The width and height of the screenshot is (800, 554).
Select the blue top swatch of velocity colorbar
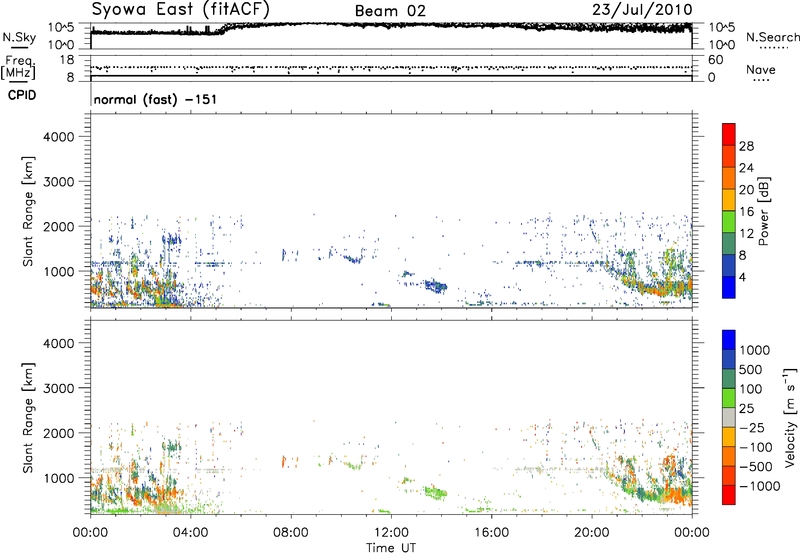pyautogui.click(x=729, y=340)
